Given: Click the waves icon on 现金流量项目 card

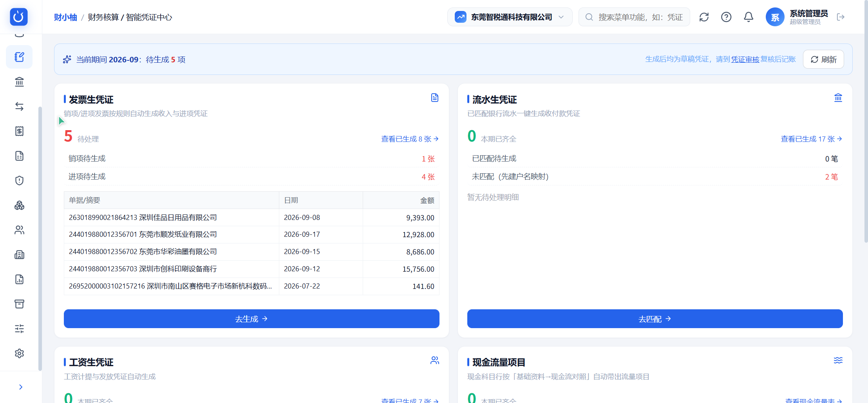Looking at the screenshot, I should (x=838, y=360).
